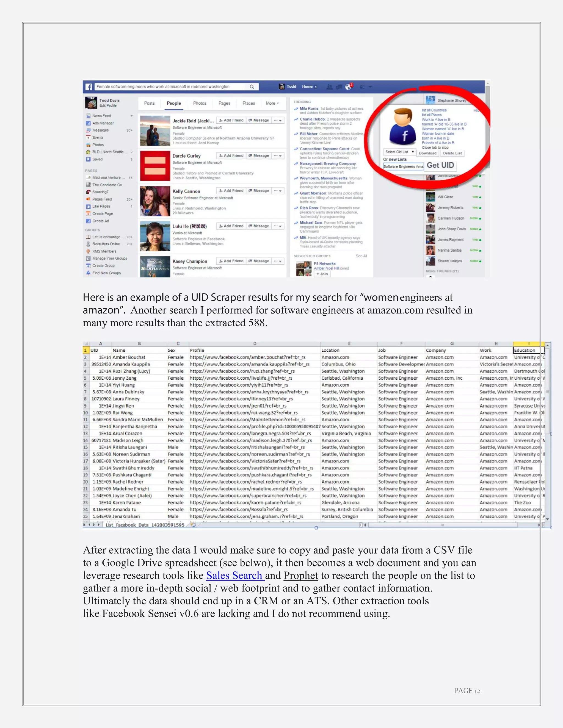Select spreadsheet cell Education header
This screenshot has height=728, width=563.
click(x=528, y=350)
